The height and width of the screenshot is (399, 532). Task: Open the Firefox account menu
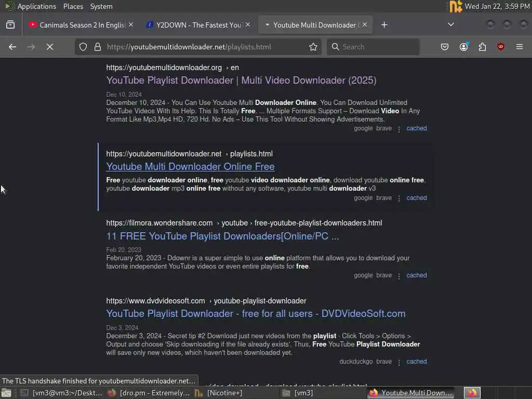[463, 47]
